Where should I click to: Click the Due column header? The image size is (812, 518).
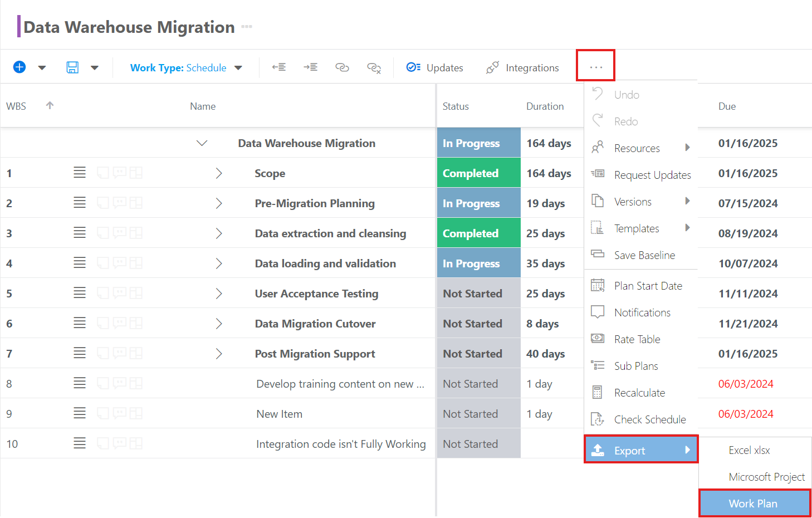pyautogui.click(x=727, y=106)
